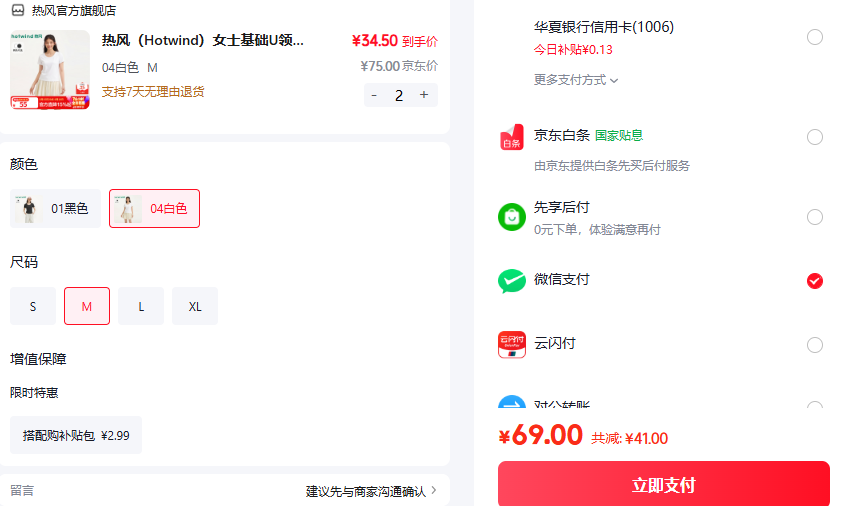Click the 今日补贴¥0.13 text

pyautogui.click(x=573, y=50)
